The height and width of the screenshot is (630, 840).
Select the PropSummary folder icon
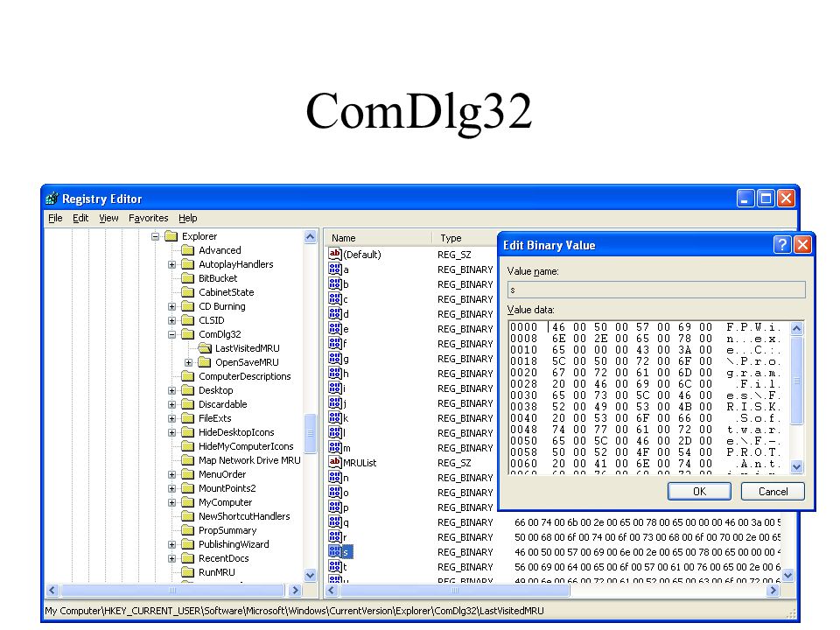coord(187,530)
